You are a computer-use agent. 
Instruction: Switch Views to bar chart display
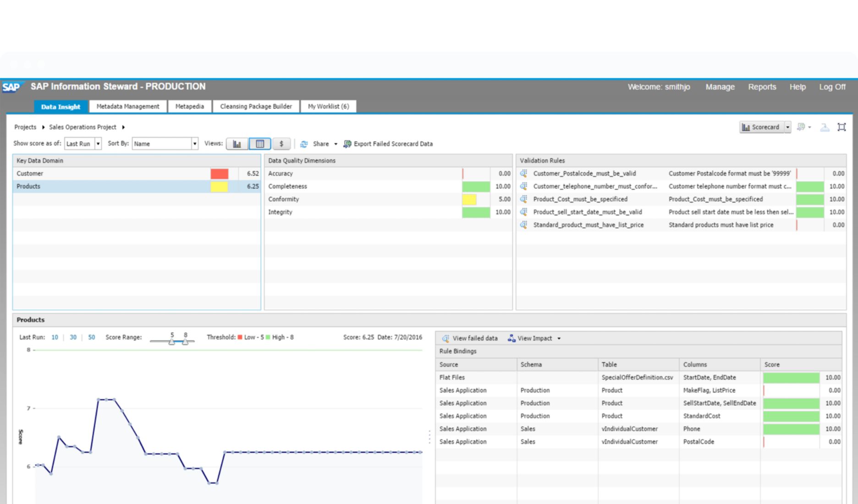point(236,143)
